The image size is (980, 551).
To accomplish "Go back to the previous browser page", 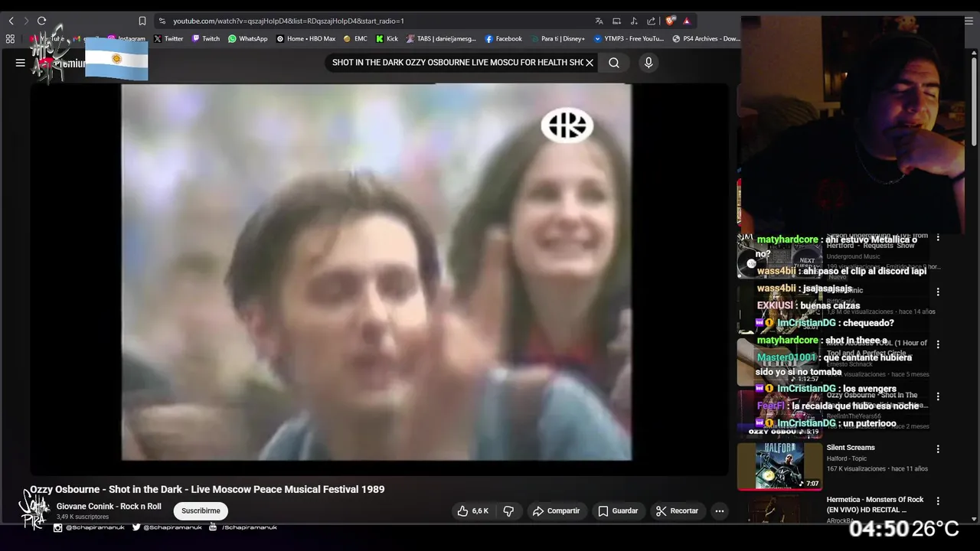I will [11, 21].
